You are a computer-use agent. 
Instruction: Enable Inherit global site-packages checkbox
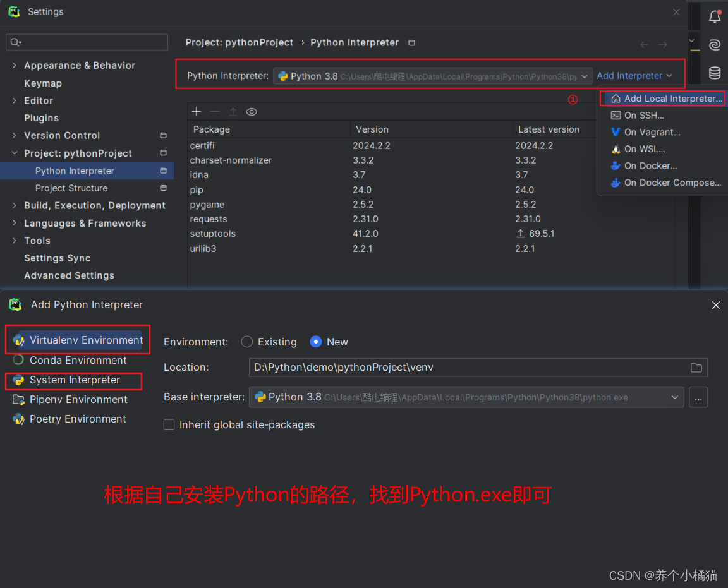(x=169, y=424)
